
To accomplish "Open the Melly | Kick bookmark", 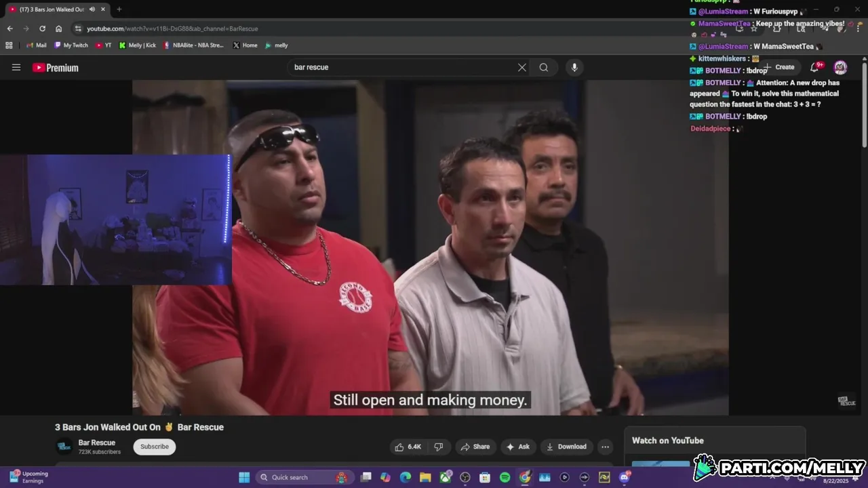I will 138,45.
